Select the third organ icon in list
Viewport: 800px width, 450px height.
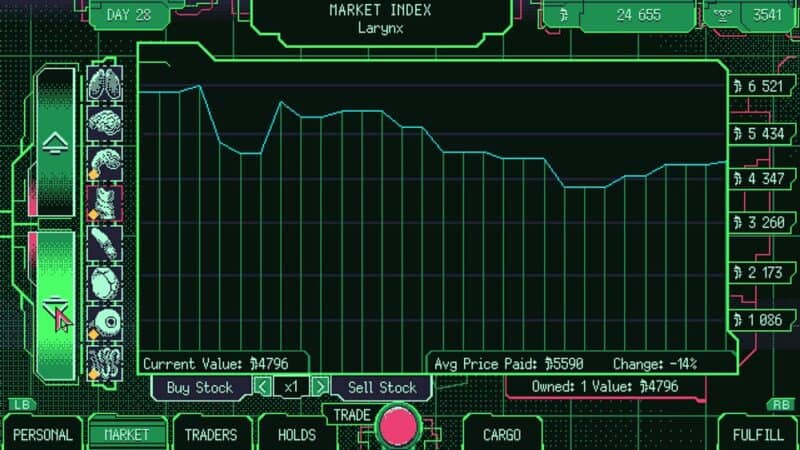(x=105, y=164)
